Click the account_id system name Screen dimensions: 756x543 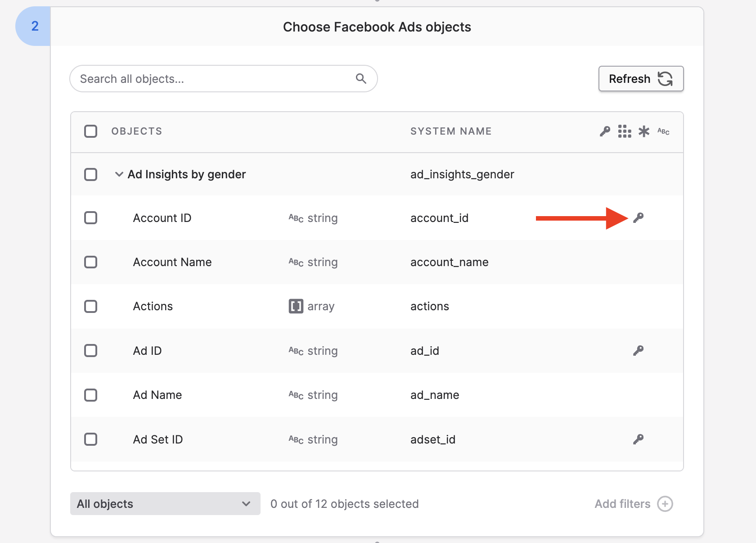pos(439,218)
